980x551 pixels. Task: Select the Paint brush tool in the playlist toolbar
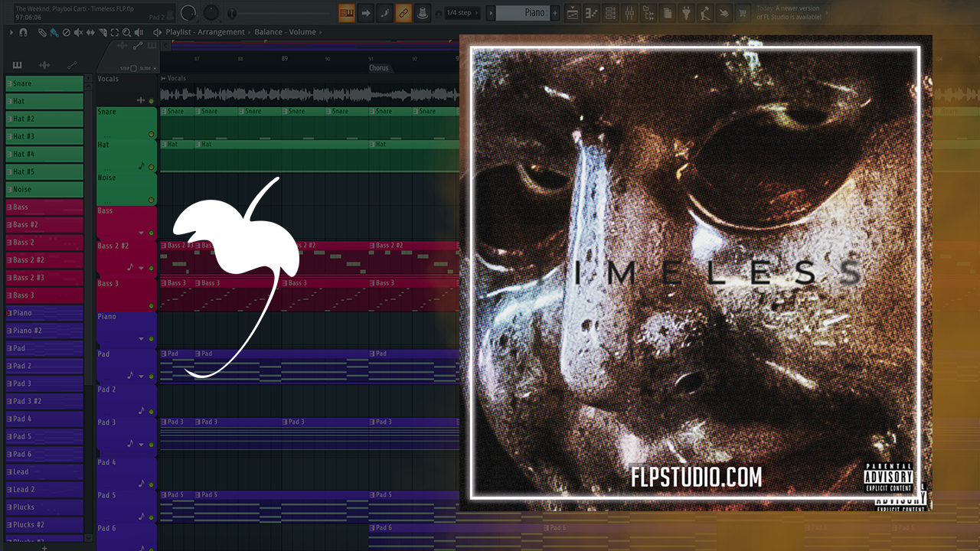55,32
